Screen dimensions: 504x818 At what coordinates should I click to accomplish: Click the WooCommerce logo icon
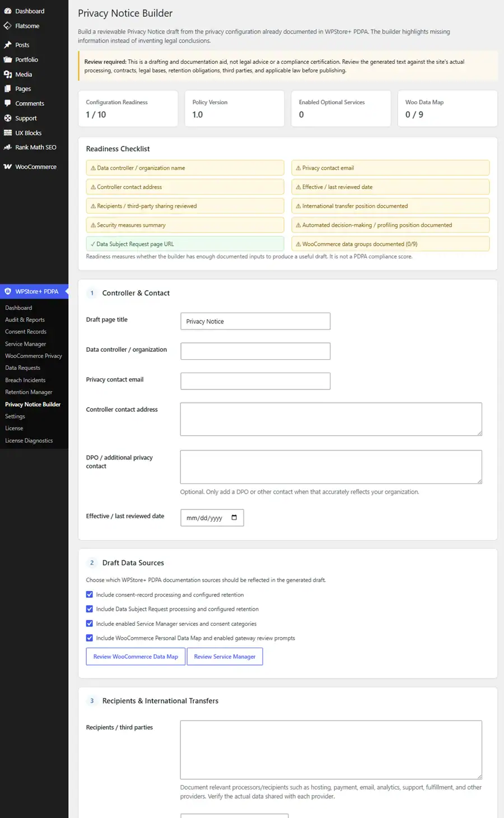pos(8,166)
